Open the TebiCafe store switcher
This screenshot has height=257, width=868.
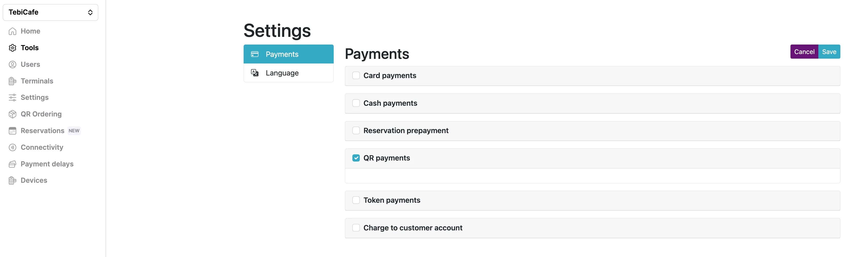point(51,12)
